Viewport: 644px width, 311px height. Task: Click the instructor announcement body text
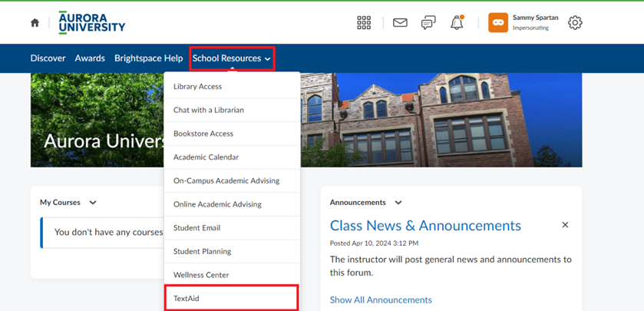451,266
